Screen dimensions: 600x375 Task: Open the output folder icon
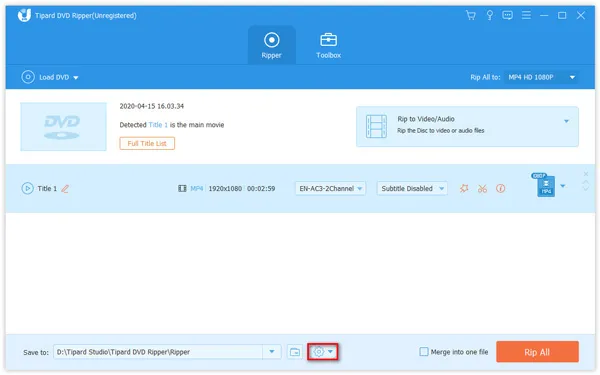pos(295,352)
